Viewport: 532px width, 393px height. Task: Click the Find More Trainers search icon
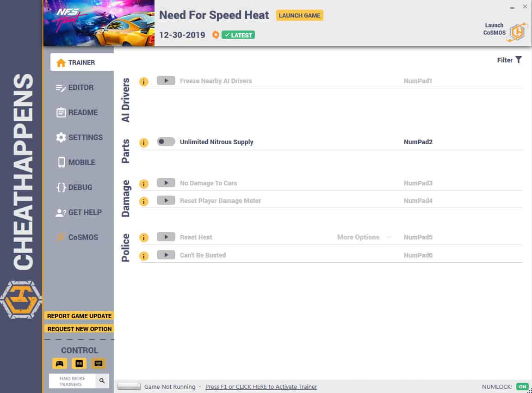(x=102, y=381)
